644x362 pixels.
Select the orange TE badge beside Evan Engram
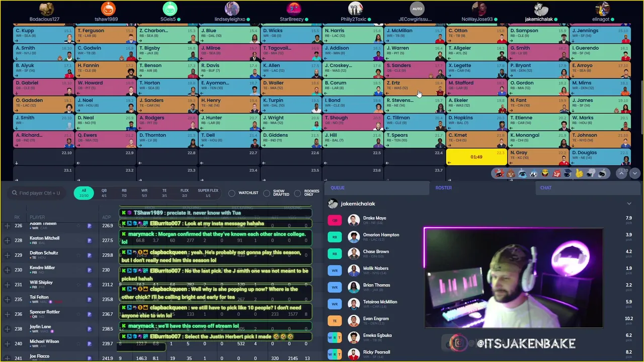coord(335,320)
